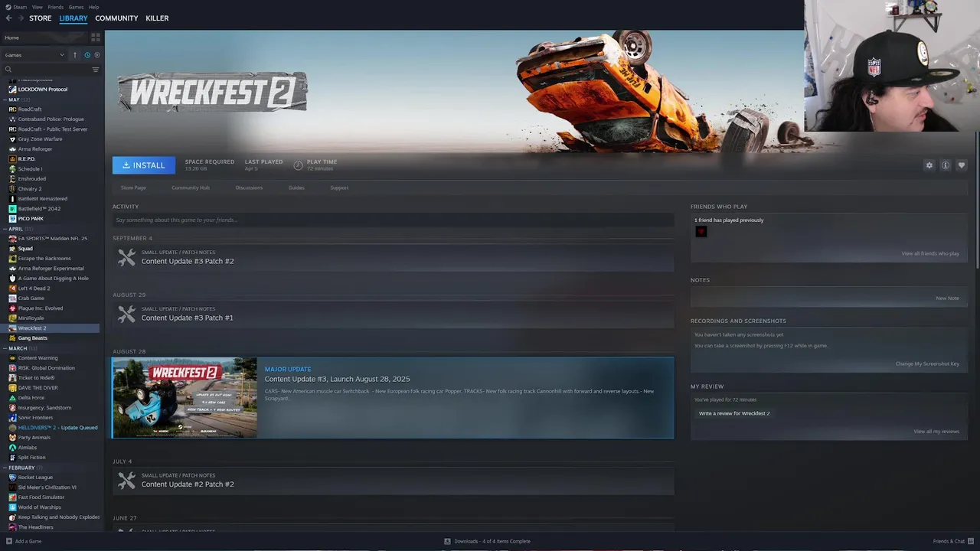Go to the STORE tab
980x551 pixels.
(41, 18)
